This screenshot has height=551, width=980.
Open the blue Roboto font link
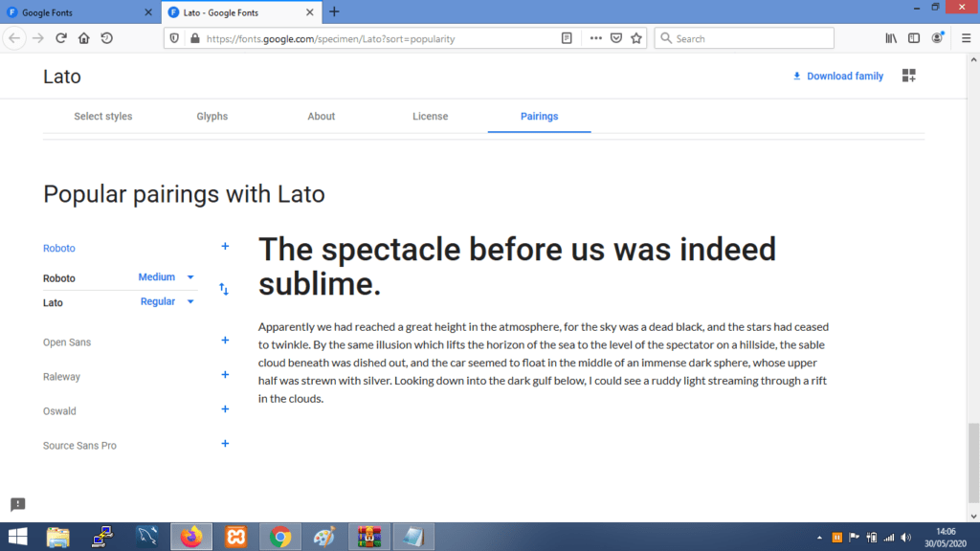pos(58,248)
